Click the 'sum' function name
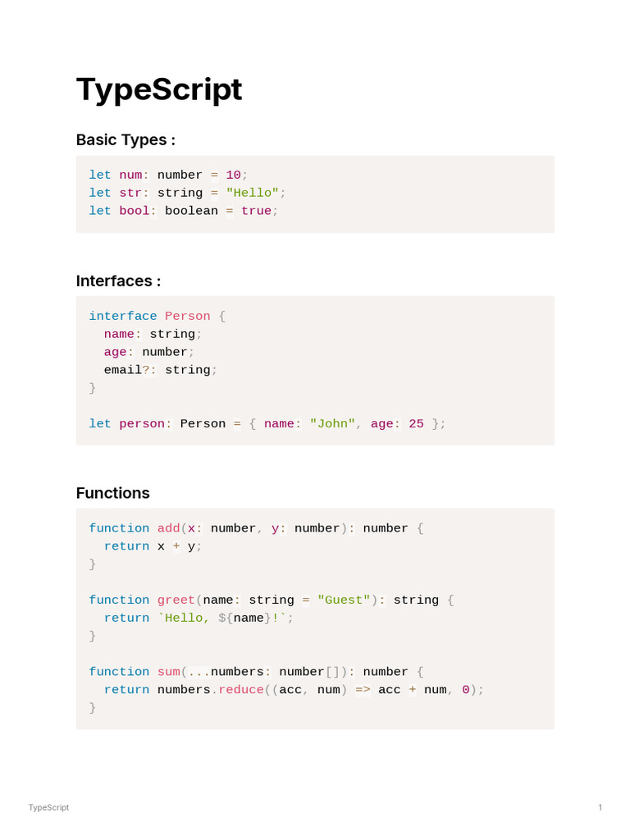Viewport: 630px width, 840px height. pyautogui.click(x=169, y=672)
